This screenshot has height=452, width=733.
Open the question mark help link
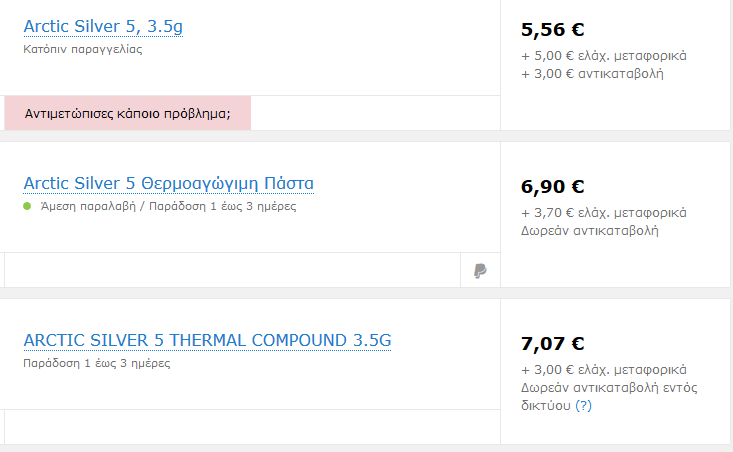pyautogui.click(x=583, y=405)
